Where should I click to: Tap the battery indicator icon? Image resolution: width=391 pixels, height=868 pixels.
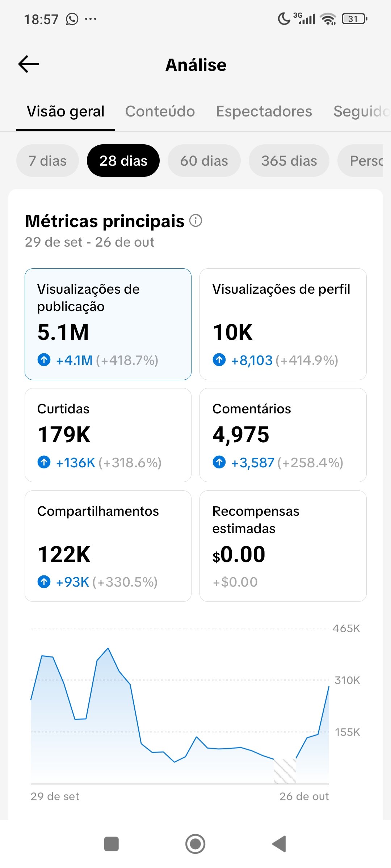click(354, 19)
